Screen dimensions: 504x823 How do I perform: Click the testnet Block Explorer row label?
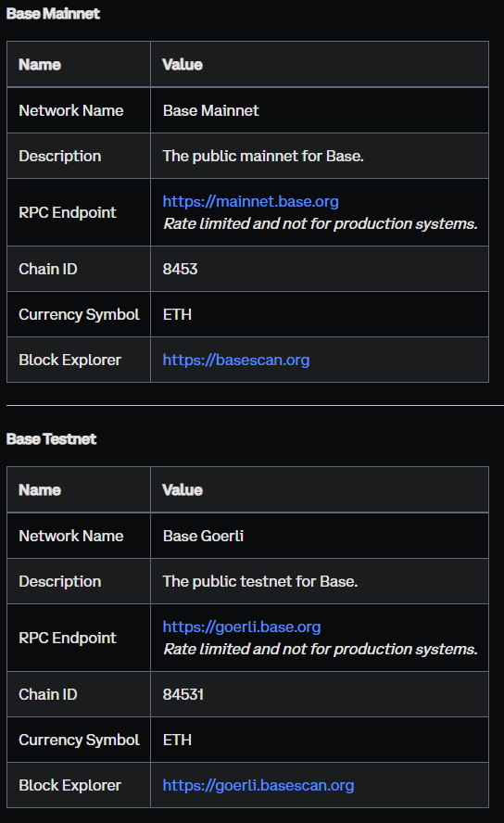click(69, 785)
